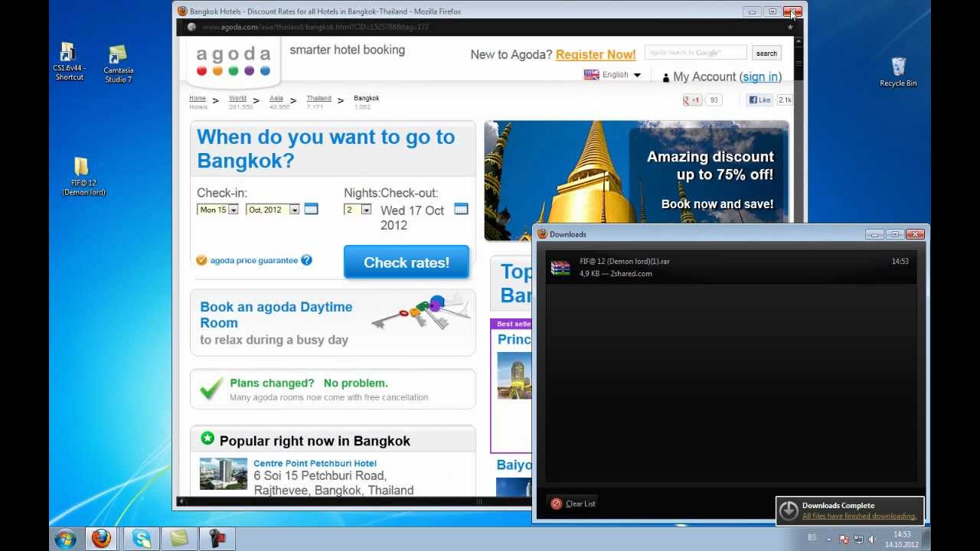The height and width of the screenshot is (551, 980).
Task: Click the My Account person icon
Action: (x=665, y=77)
